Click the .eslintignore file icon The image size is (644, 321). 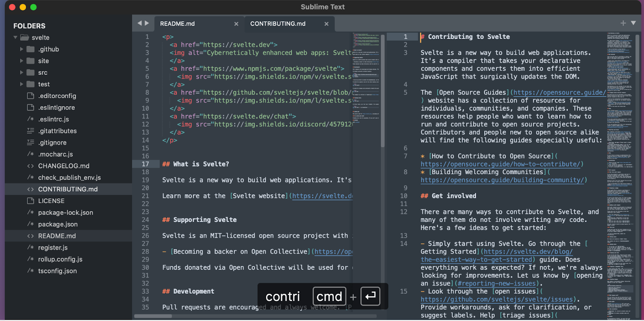[x=31, y=107]
